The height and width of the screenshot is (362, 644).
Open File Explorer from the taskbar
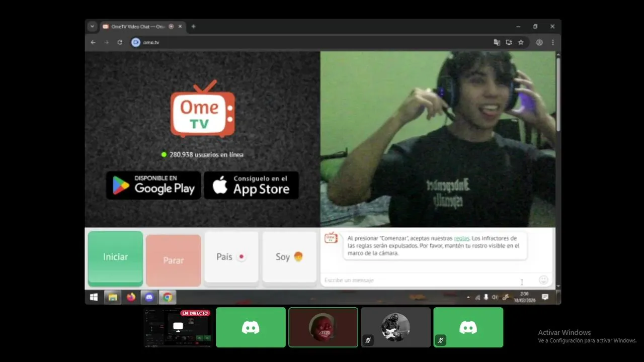pos(112,297)
